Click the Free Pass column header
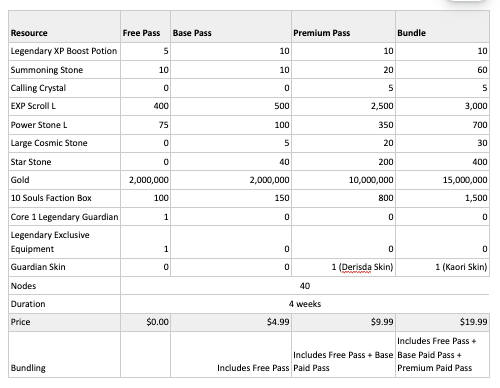The image size is (500, 388). [145, 27]
